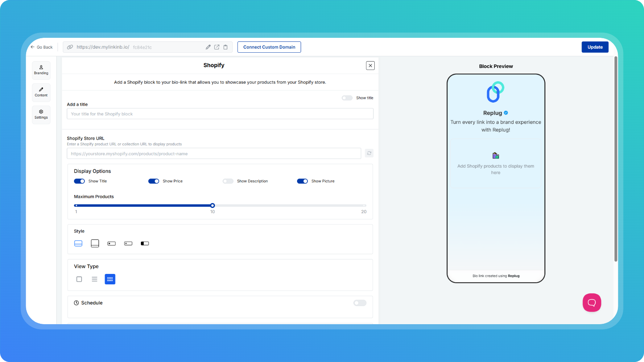Click Connect Custom Domain button

coord(269,47)
